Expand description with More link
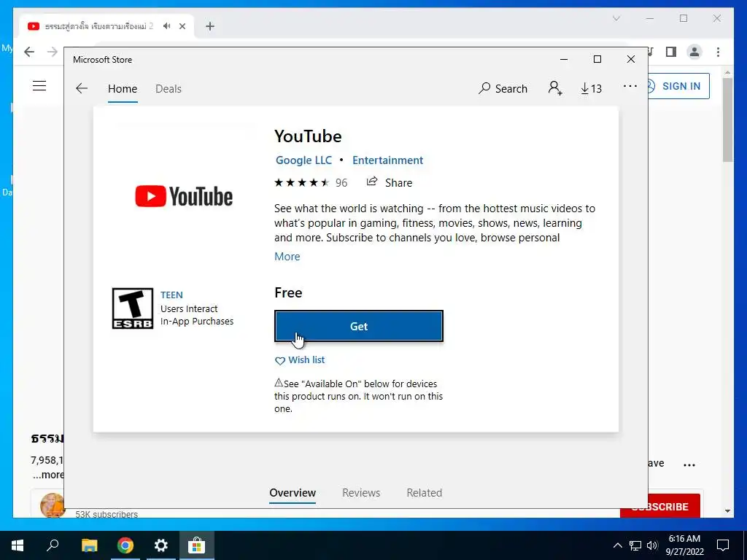747x560 pixels. point(287,256)
